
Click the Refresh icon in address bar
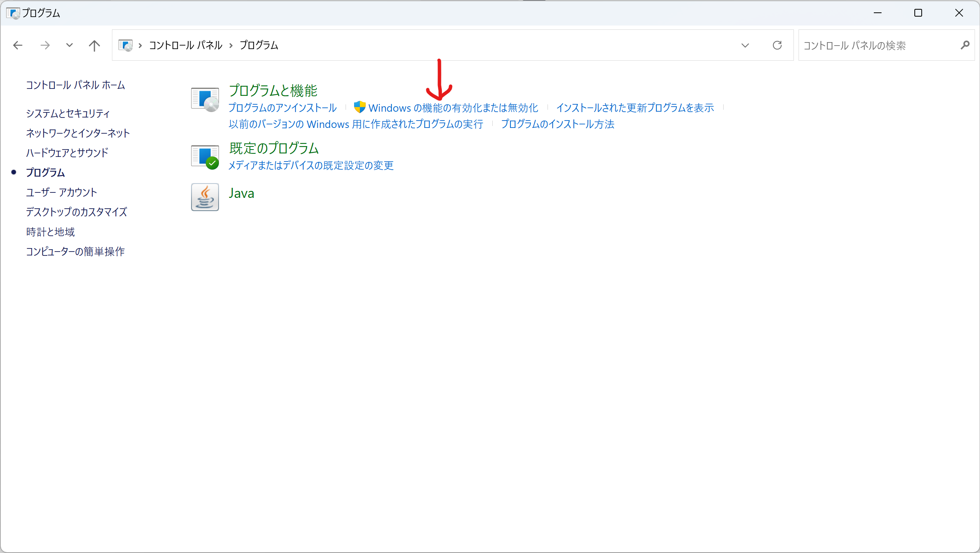point(777,45)
